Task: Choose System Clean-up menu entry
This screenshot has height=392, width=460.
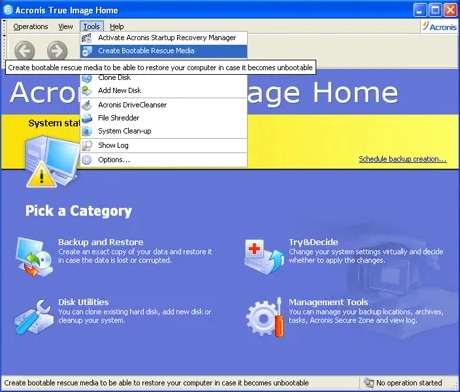Action: (164, 131)
